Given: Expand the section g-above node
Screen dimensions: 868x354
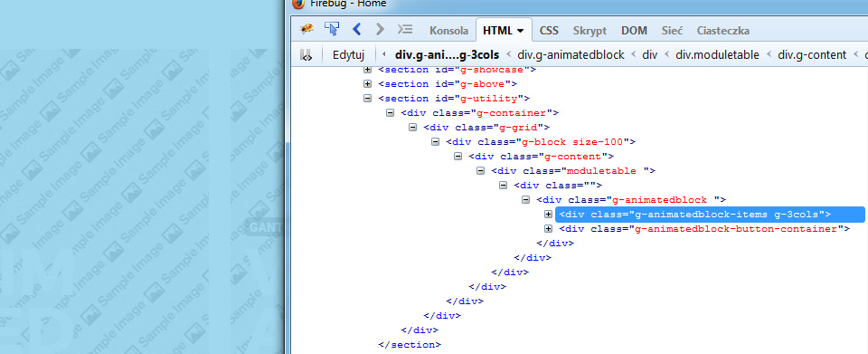Looking at the screenshot, I should point(367,84).
